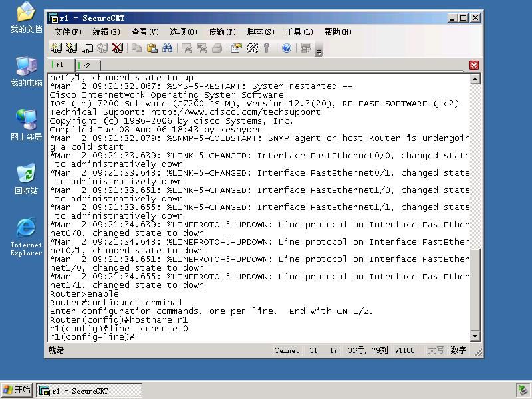The image size is (532, 399).
Task: Click the last grayed toolbar icon
Action: pyautogui.click(x=306, y=48)
